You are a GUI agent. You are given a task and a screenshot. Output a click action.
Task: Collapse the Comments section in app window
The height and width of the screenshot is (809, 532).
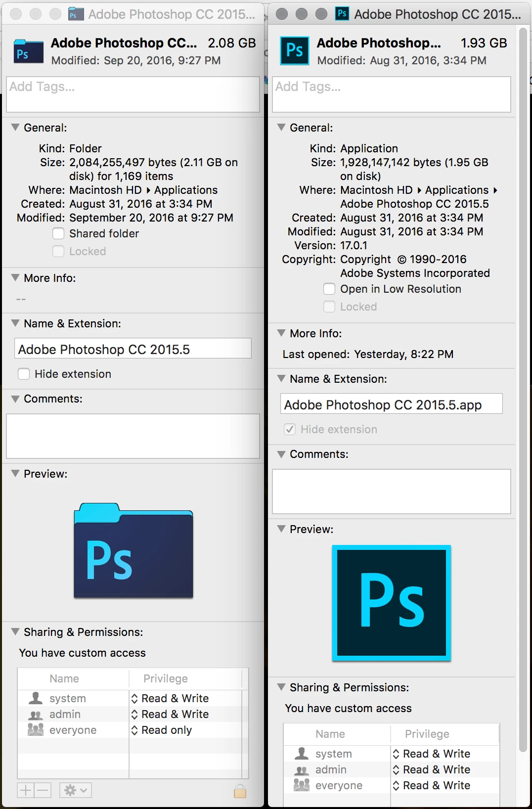(x=281, y=454)
